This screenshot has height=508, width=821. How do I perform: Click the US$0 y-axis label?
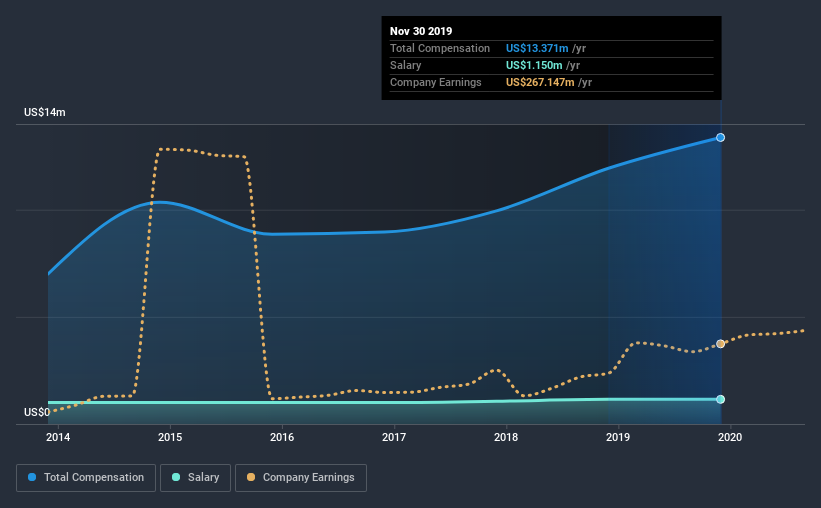tap(37, 412)
